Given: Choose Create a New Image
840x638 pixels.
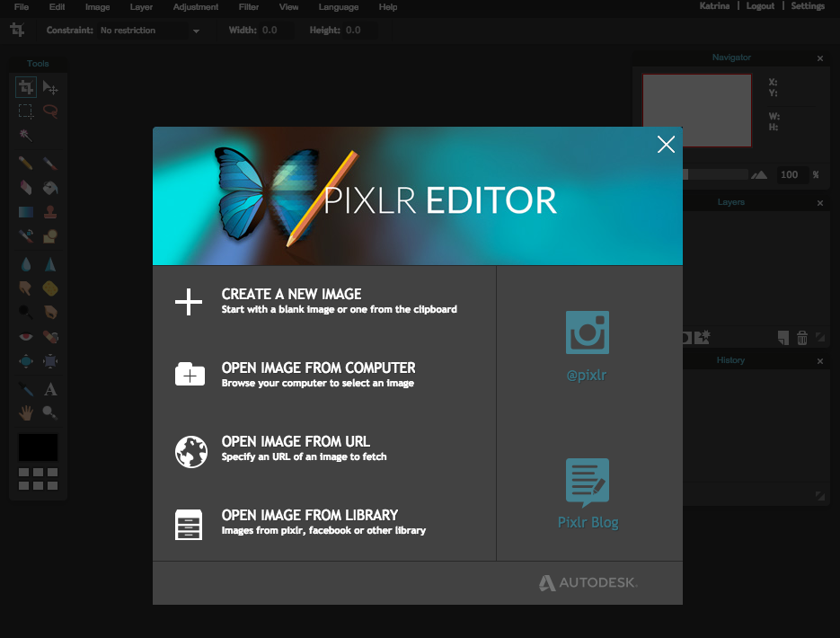Looking at the screenshot, I should [316, 302].
